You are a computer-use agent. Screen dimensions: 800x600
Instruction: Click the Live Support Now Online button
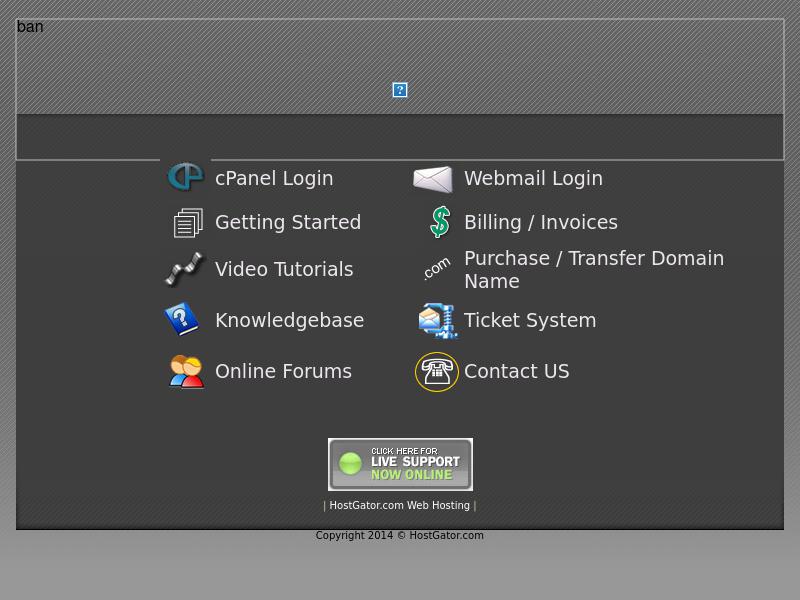coord(401,464)
